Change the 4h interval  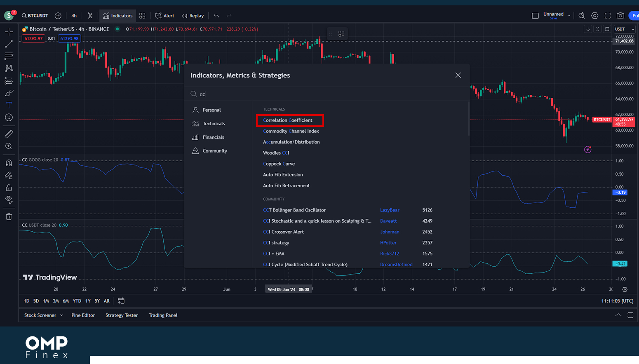[x=74, y=16]
